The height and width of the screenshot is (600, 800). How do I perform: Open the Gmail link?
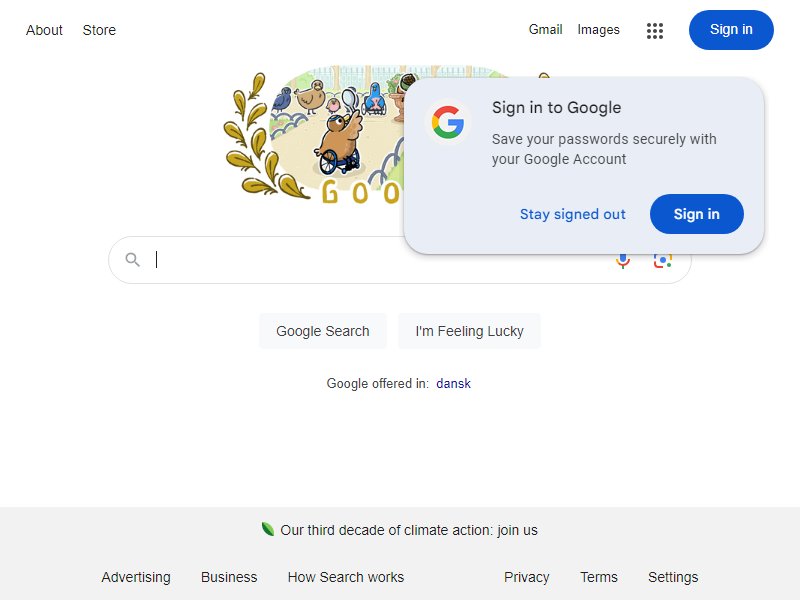pos(545,30)
